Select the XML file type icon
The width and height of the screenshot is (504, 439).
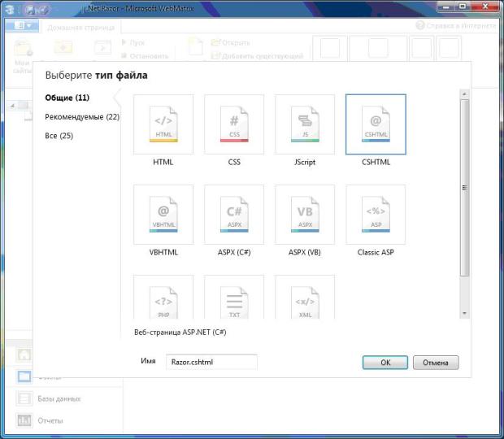click(x=305, y=297)
